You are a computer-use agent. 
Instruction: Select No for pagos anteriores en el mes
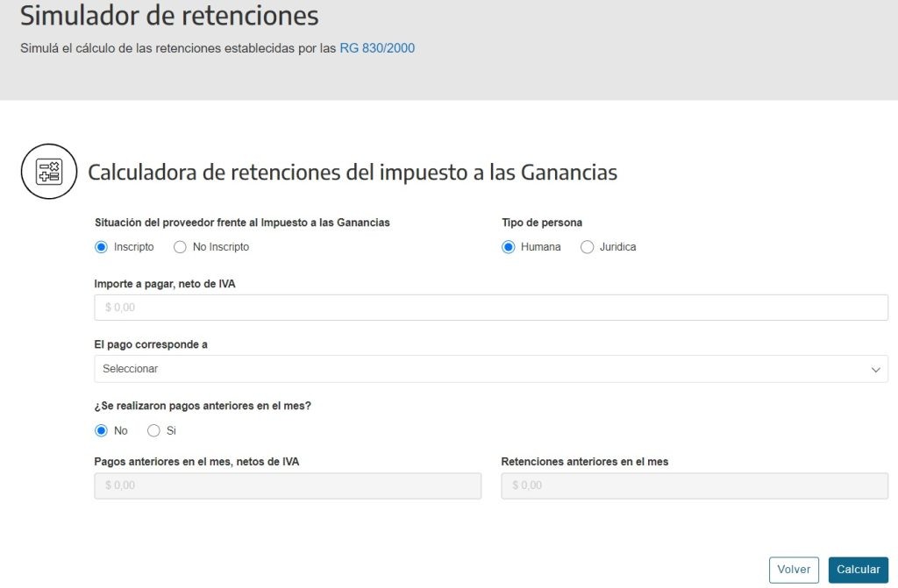point(101,430)
